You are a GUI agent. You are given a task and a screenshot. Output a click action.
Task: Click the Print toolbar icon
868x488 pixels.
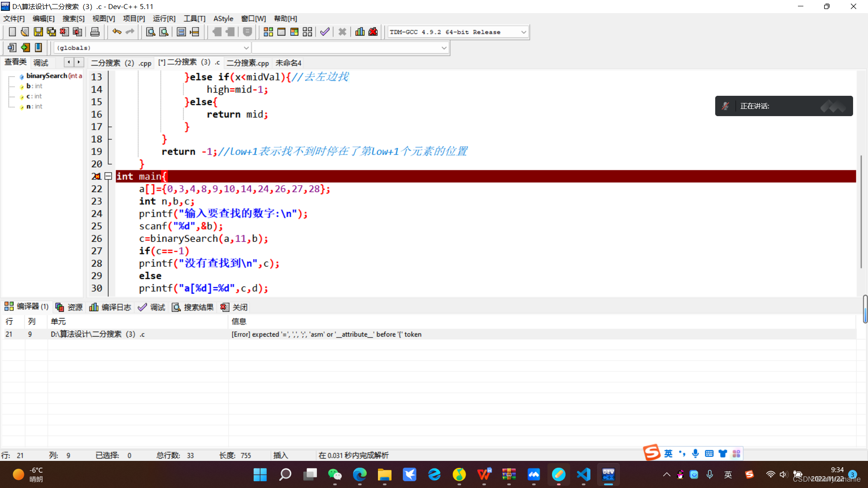point(95,32)
